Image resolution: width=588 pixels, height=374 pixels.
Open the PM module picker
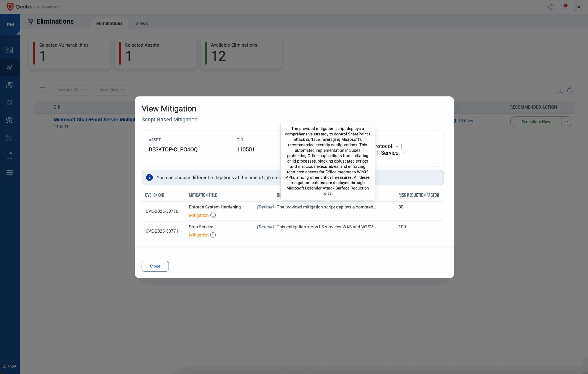coord(10,25)
